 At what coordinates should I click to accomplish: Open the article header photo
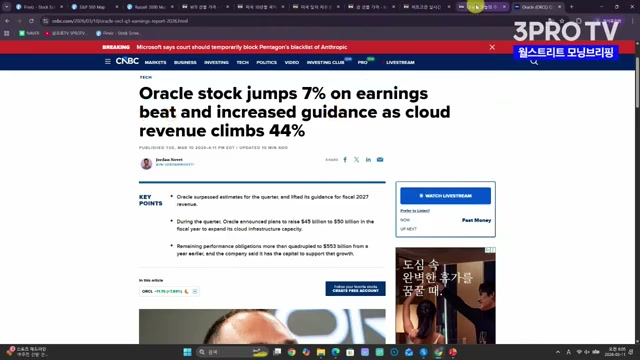(x=262, y=327)
